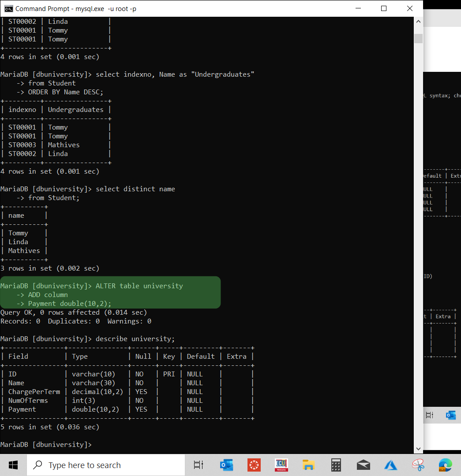Open File Explorer from the taskbar

pyautogui.click(x=308, y=465)
